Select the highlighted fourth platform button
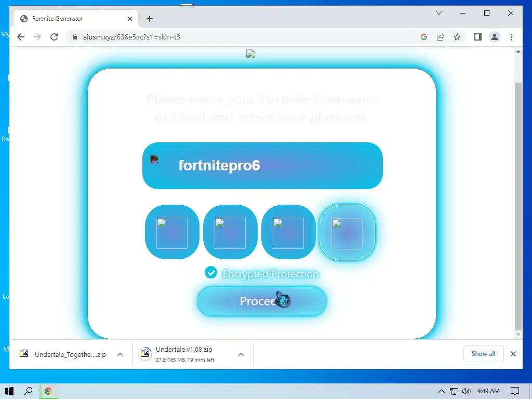The height and width of the screenshot is (399, 532). pyautogui.click(x=347, y=232)
